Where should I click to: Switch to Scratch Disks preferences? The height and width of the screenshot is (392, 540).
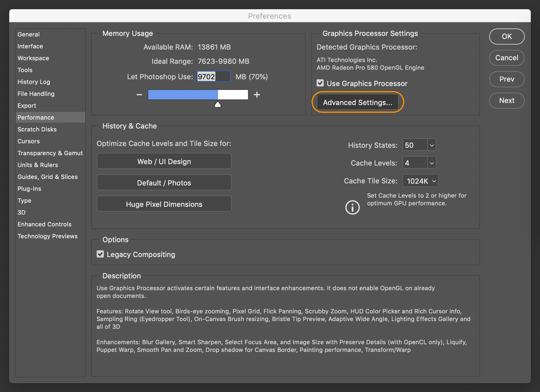coord(37,129)
